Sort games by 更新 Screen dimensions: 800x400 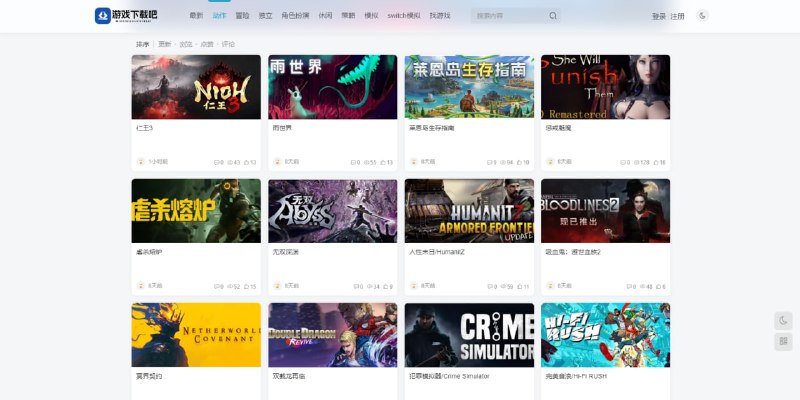tap(165, 44)
